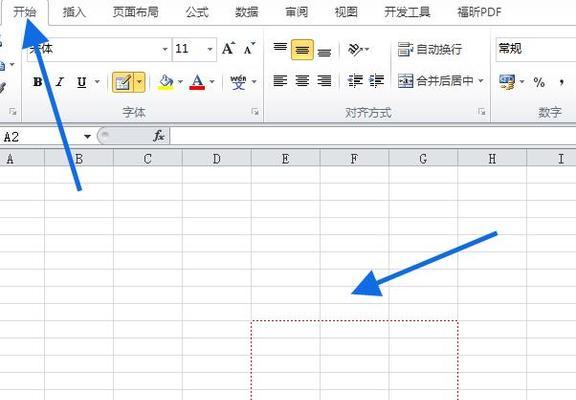Toggle middle vertical alignment
The width and height of the screenshot is (576, 400).
coord(302,50)
